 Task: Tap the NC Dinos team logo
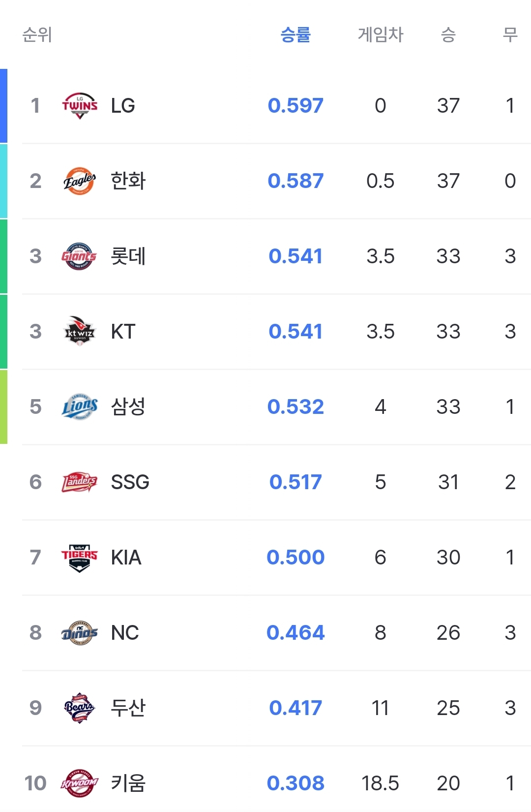[x=80, y=633]
